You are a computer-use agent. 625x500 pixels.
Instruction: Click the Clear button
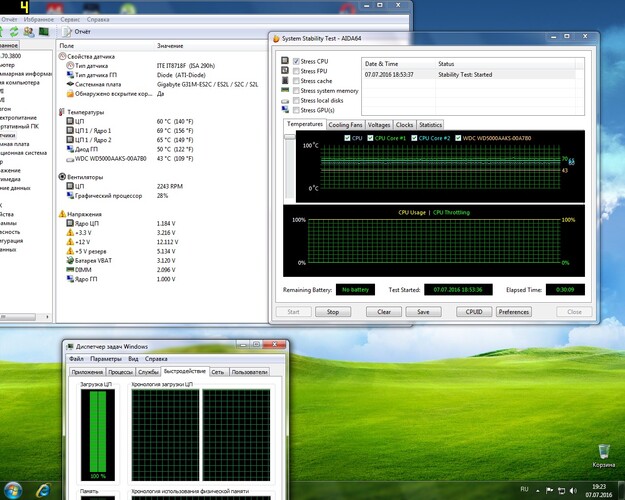(x=384, y=312)
